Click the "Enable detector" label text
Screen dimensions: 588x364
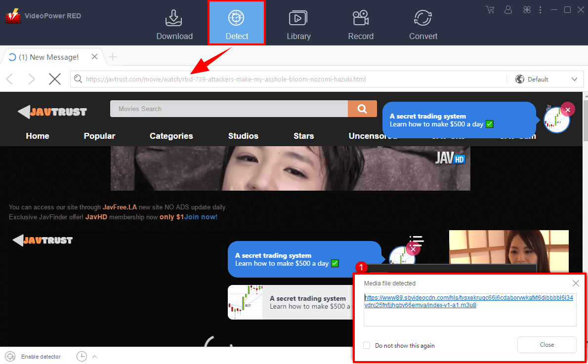coord(41,357)
